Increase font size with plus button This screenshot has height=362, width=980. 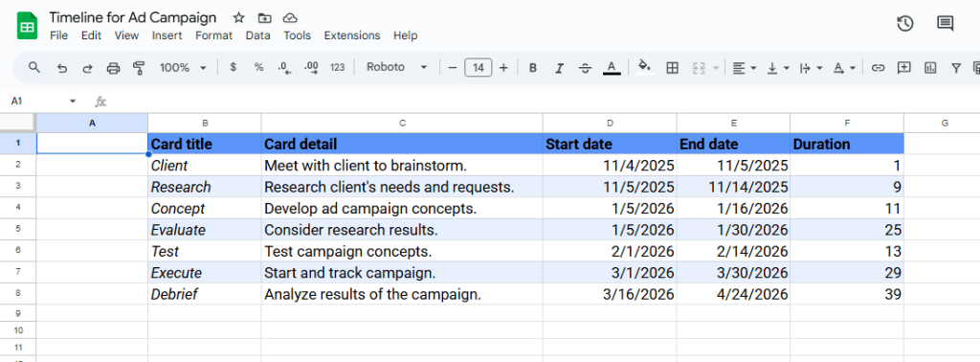pyautogui.click(x=503, y=68)
